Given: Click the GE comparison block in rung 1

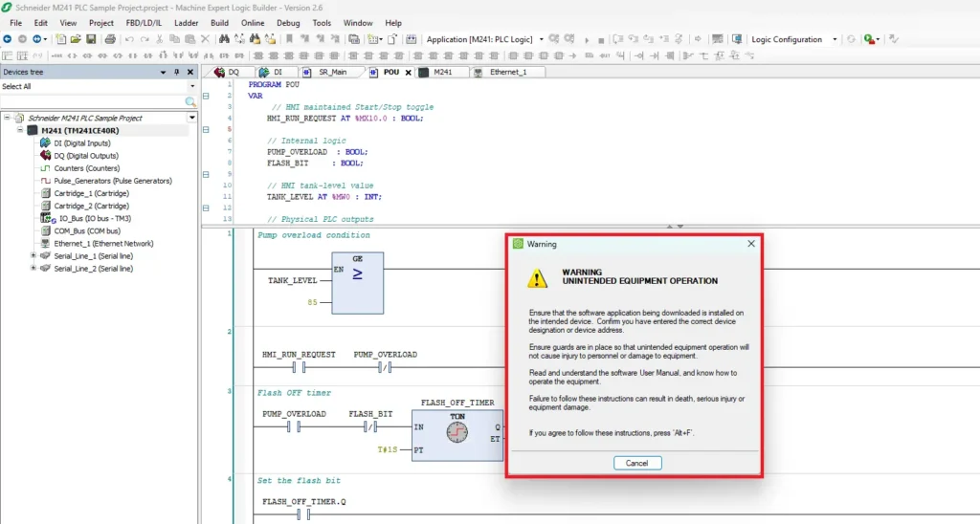Looking at the screenshot, I should [358, 283].
